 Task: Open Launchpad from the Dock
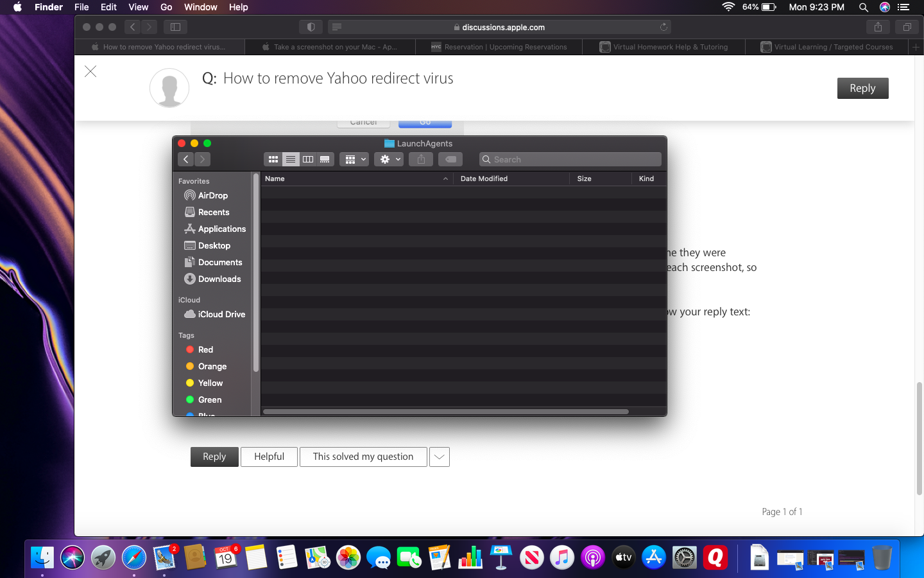point(103,557)
